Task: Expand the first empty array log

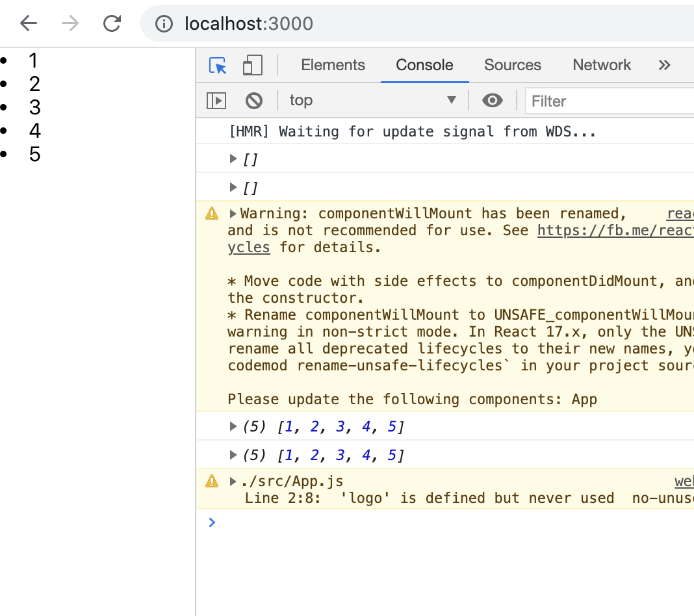Action: (233, 159)
